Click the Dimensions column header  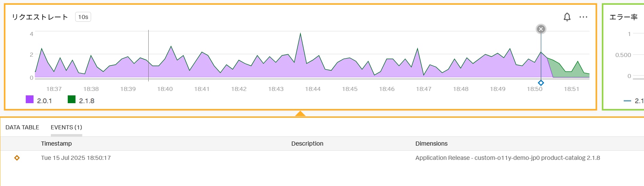tap(431, 144)
